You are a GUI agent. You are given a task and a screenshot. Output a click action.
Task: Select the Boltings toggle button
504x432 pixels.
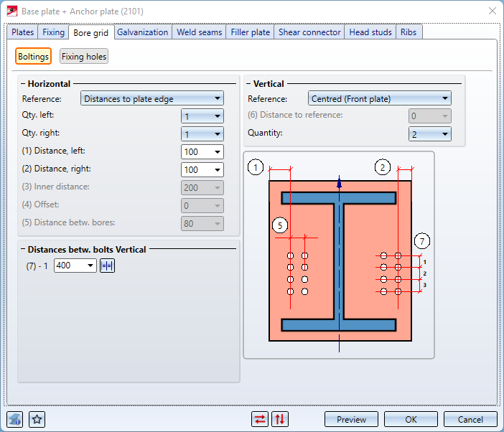34,57
